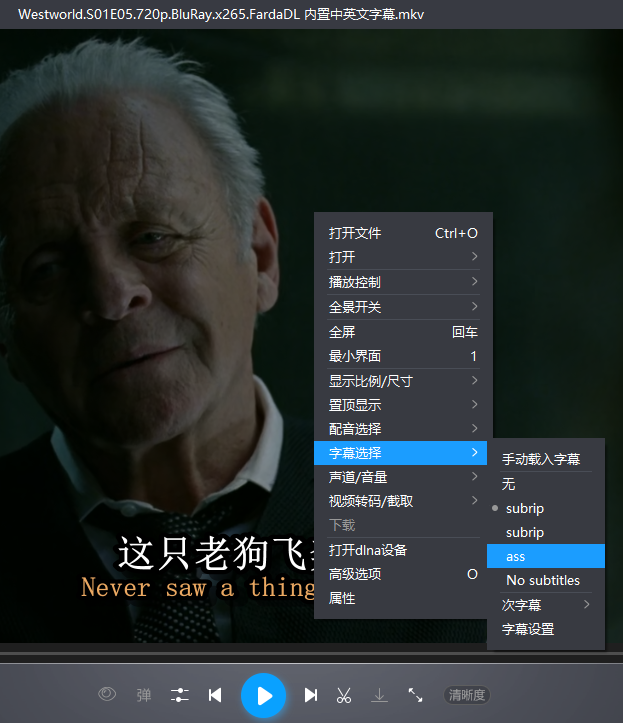Viewport: 623px width, 723px height.
Task: Click the playback progress bar
Action: [x=311, y=653]
